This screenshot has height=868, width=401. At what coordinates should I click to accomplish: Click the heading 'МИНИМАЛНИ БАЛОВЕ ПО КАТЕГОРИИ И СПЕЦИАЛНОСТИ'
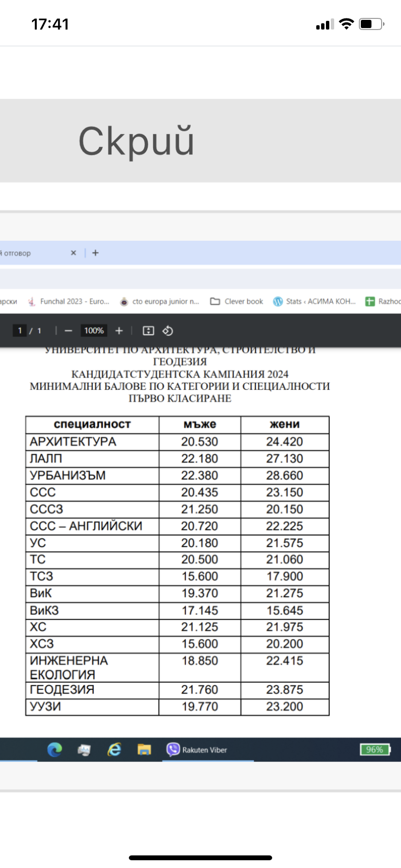click(x=180, y=387)
